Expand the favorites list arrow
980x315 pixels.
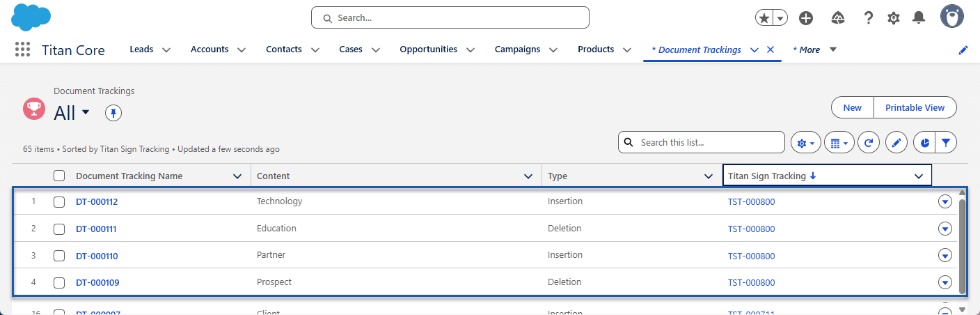(x=781, y=19)
